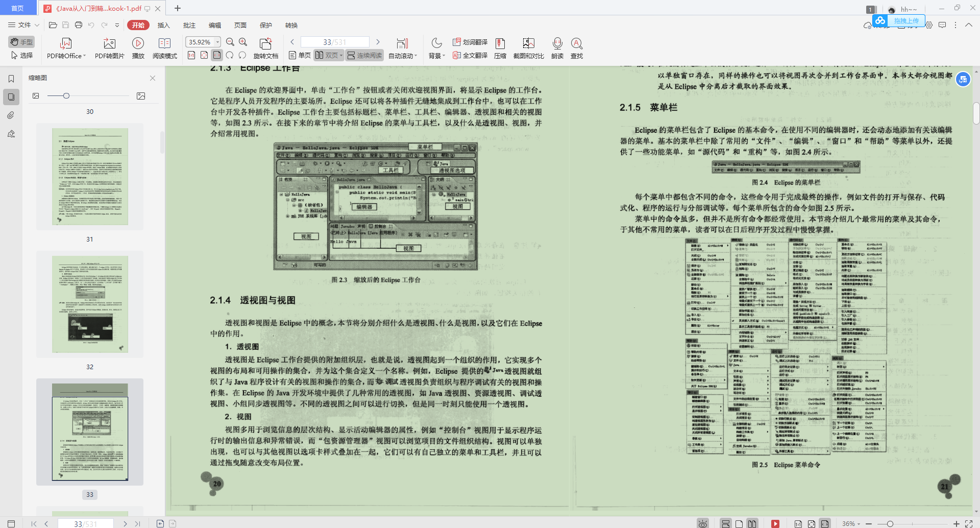Switch to the 编辑 ribbon tab
This screenshot has height=528, width=980.
pyautogui.click(x=214, y=25)
